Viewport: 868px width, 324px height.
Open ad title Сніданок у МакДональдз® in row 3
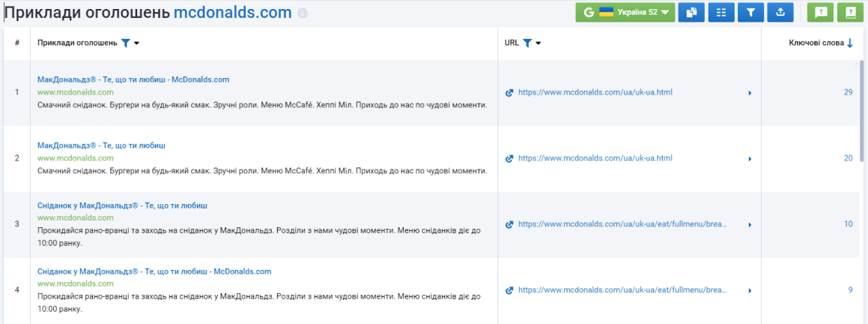122,205
